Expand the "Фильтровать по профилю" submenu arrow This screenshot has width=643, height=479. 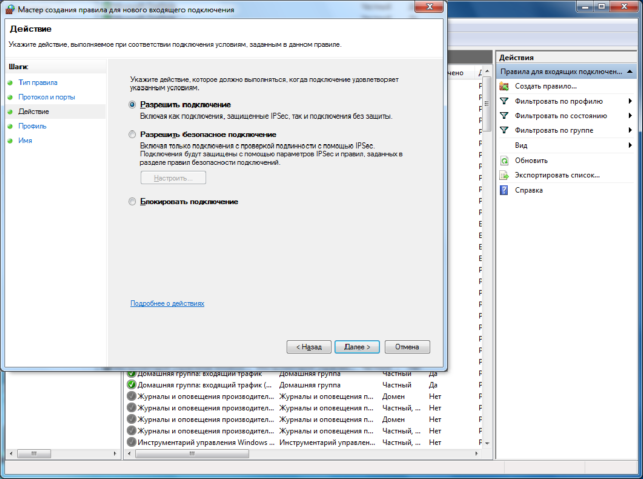coord(630,101)
